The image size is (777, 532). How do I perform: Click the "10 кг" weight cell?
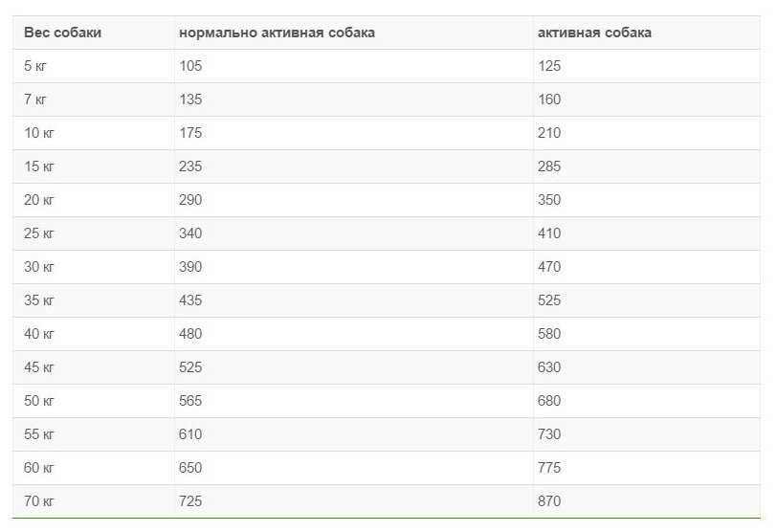point(38,133)
